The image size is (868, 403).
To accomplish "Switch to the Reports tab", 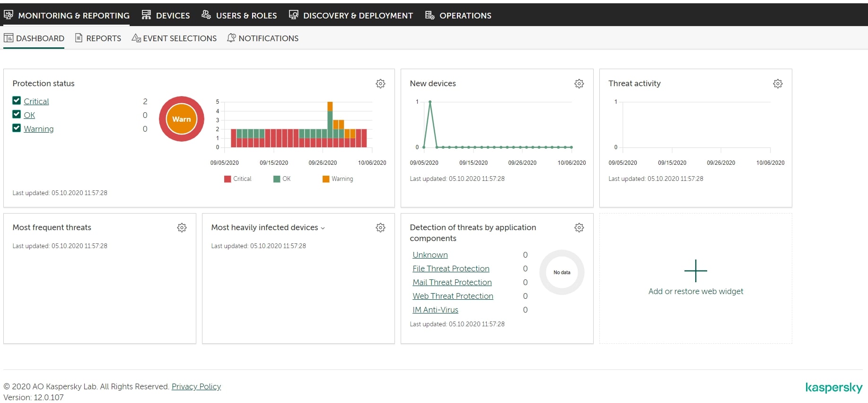I will click(98, 38).
